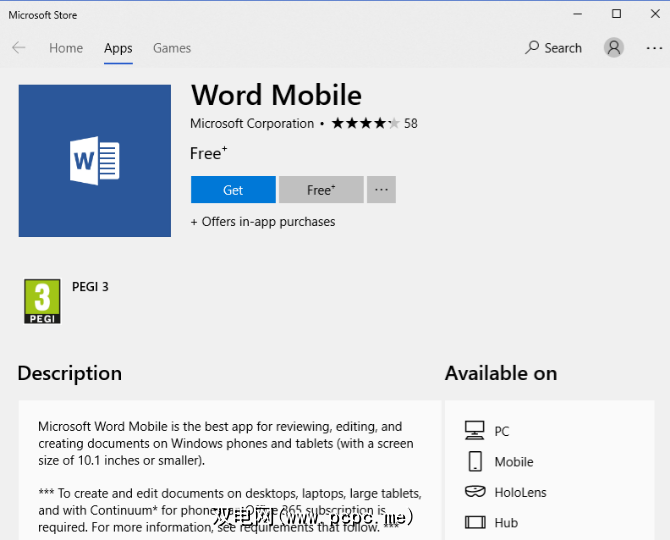The image size is (670, 540).
Task: Click the price text Free+ above buttons
Action: (x=209, y=153)
